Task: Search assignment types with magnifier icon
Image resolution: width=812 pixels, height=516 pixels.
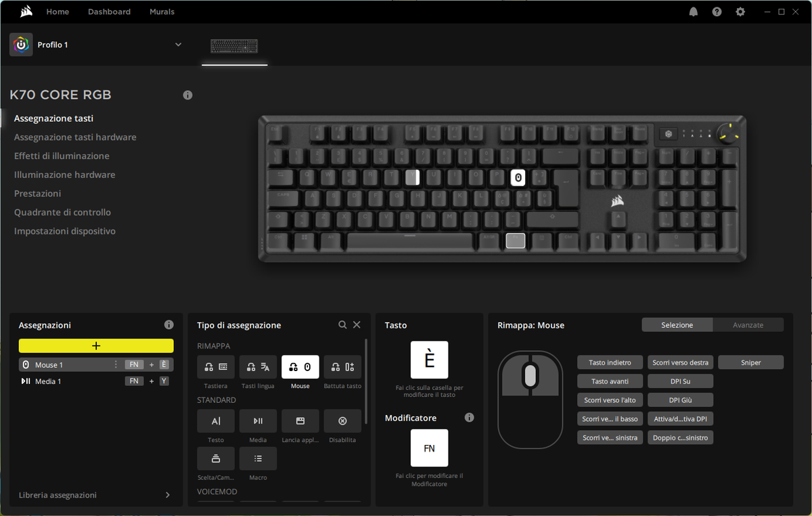Action: pyautogui.click(x=342, y=325)
